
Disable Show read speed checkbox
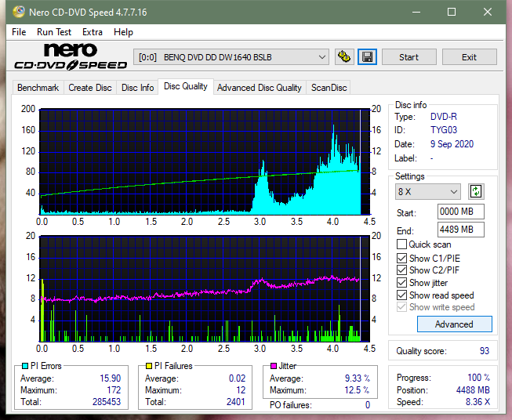tap(401, 295)
